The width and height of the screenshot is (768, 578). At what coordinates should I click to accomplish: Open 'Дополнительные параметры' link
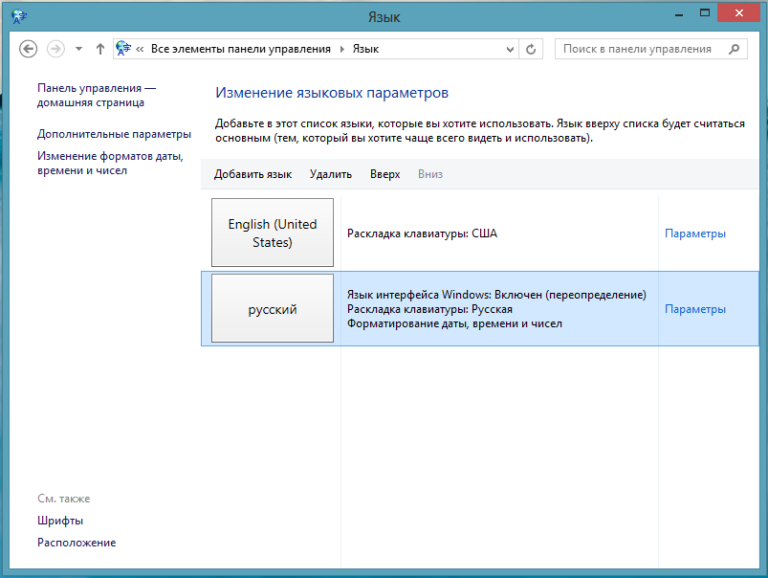[114, 134]
